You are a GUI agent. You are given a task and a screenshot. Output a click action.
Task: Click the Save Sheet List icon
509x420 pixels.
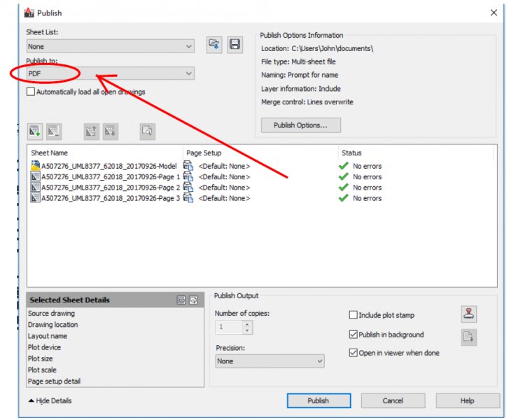235,45
